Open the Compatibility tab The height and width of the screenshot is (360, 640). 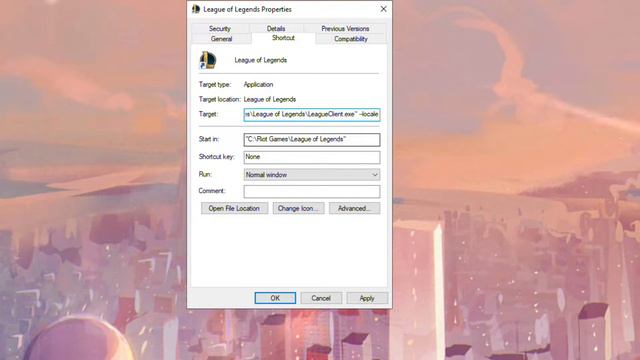coord(351,39)
